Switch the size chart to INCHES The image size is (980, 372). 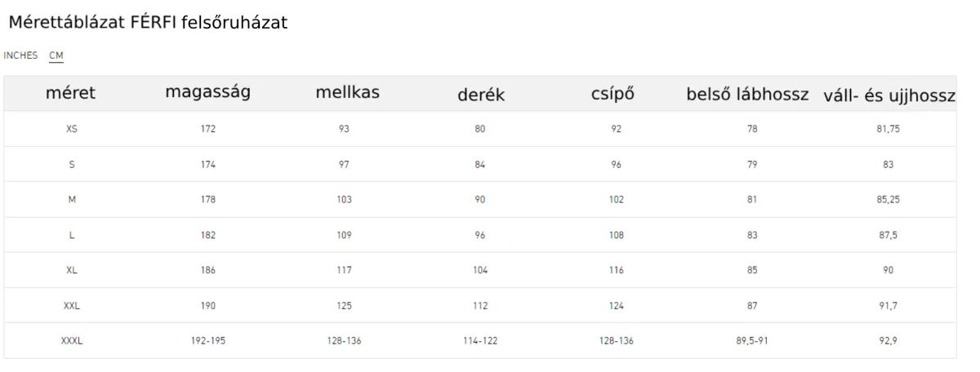pos(20,55)
